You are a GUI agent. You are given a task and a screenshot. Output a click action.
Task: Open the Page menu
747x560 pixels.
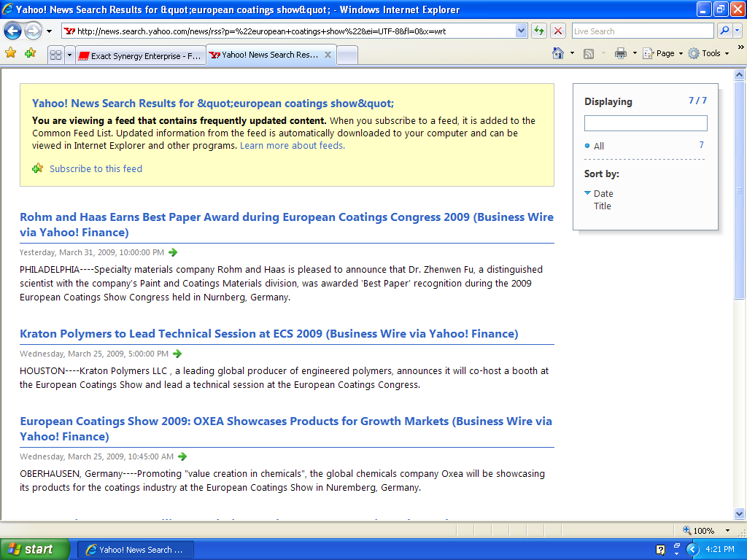(x=662, y=53)
